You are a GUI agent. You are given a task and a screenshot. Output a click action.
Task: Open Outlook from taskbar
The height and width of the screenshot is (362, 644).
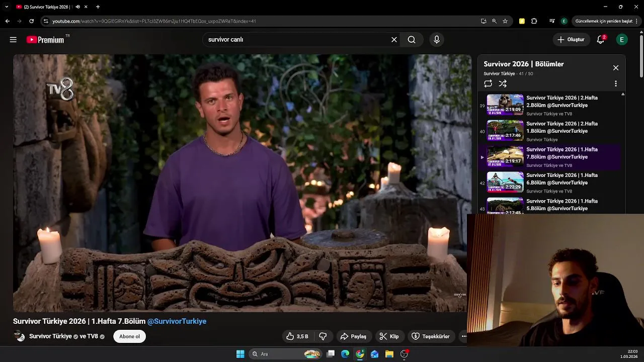pos(374,354)
